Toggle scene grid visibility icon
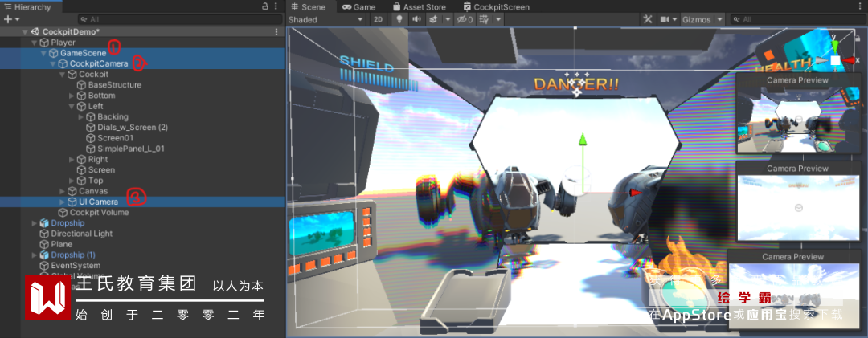Image resolution: width=868 pixels, height=338 pixels. pos(485,19)
